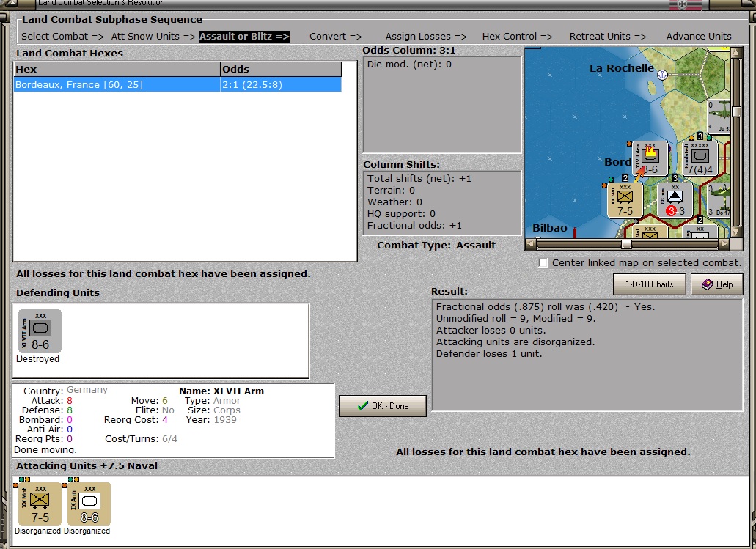The image size is (756, 549).
Task: Click 'Combat Type: Assault' label
Action: 436,246
